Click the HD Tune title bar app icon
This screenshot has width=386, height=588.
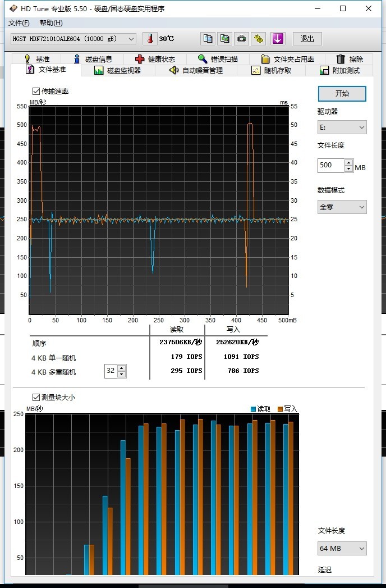click(x=13, y=8)
